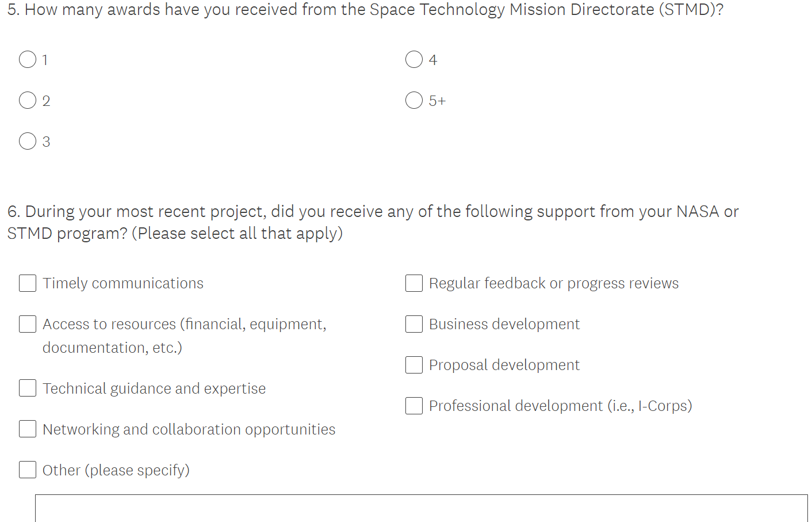
Task: Select the radio button for 1 award
Action: [x=28, y=59]
